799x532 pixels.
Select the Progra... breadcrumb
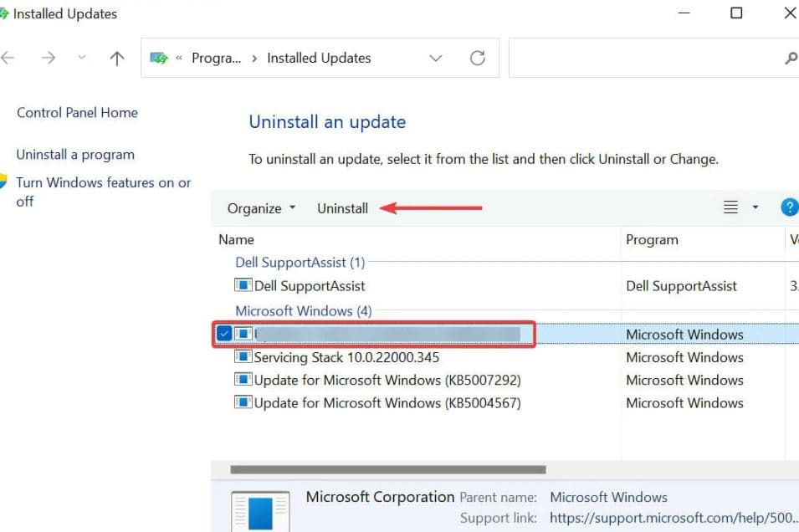[x=216, y=58]
